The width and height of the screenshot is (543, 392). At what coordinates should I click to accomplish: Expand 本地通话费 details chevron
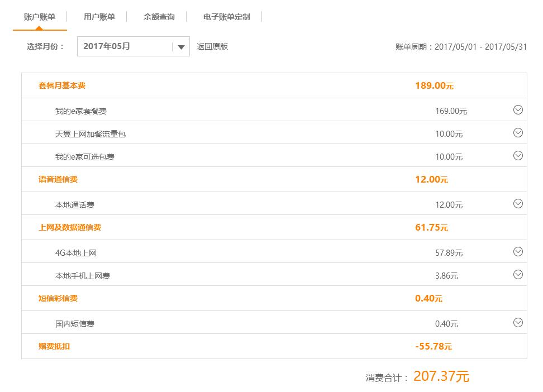[518, 204]
